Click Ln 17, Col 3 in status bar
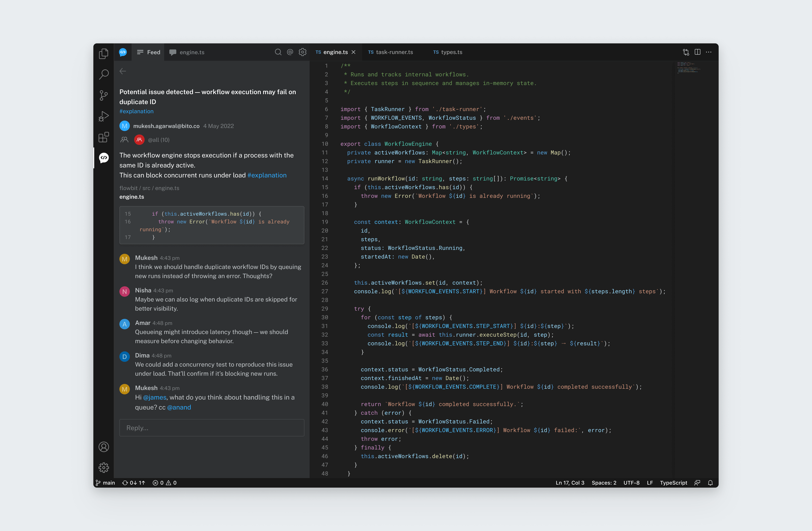Viewport: 812px width, 531px height. point(570,483)
